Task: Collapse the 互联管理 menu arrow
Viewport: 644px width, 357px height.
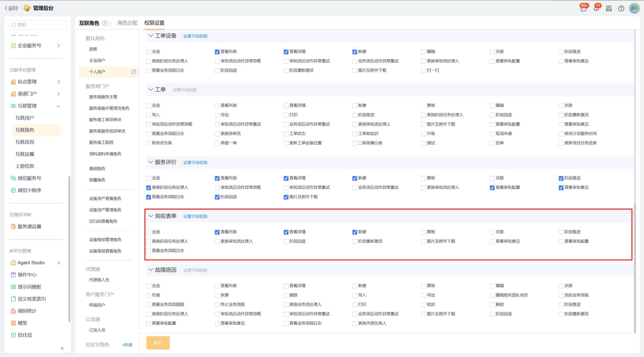Action: click(59, 106)
